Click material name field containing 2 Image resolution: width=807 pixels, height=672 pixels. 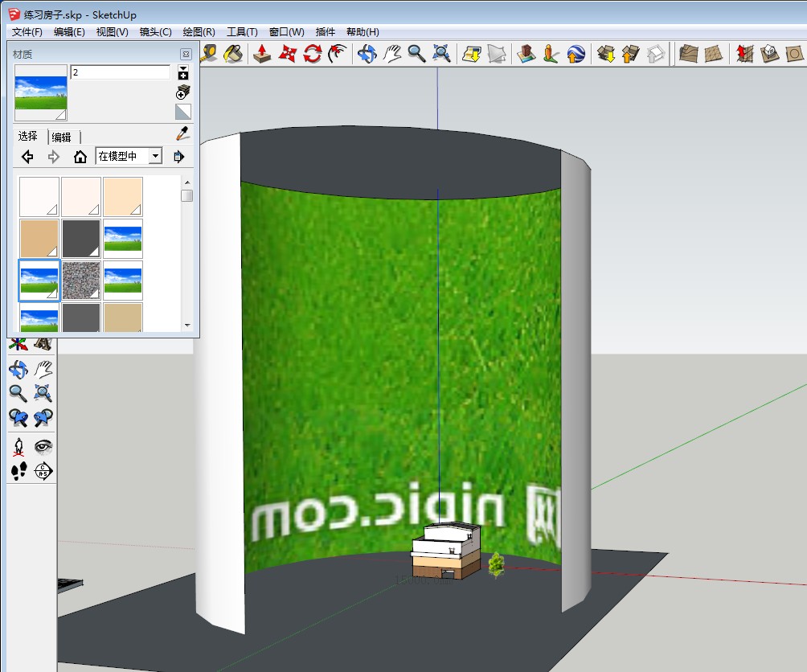pos(121,72)
